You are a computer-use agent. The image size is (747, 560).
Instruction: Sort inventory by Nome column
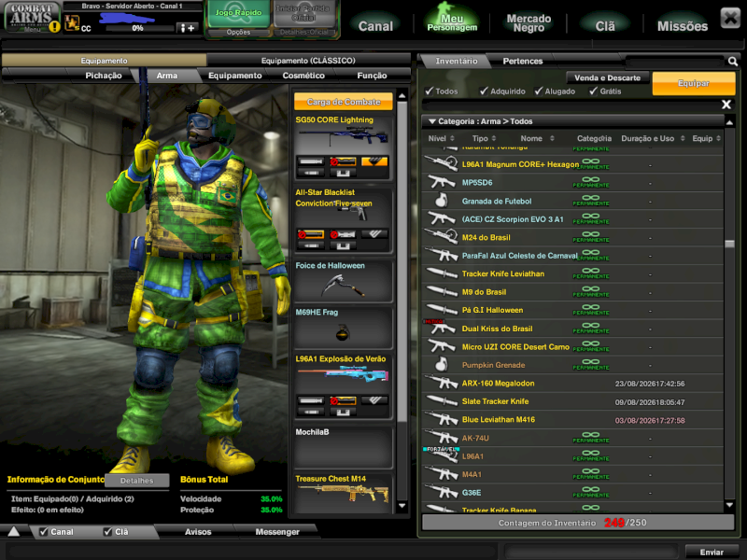[538, 138]
